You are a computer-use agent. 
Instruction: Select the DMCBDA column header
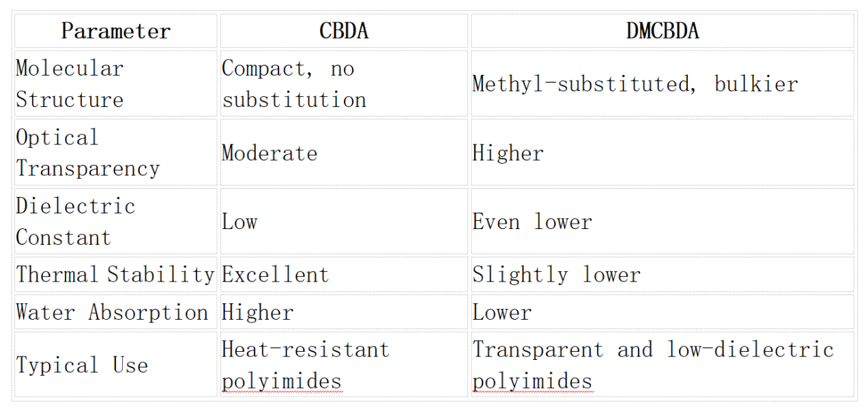point(662,31)
